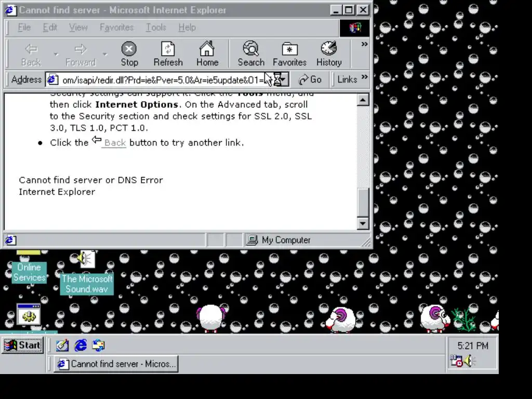This screenshot has height=399, width=532.
Task: Open the Tools menu
Action: click(x=156, y=27)
